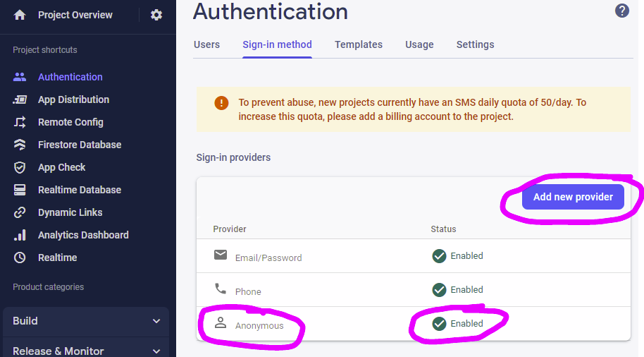Click the Phone provider handset icon

[221, 289]
